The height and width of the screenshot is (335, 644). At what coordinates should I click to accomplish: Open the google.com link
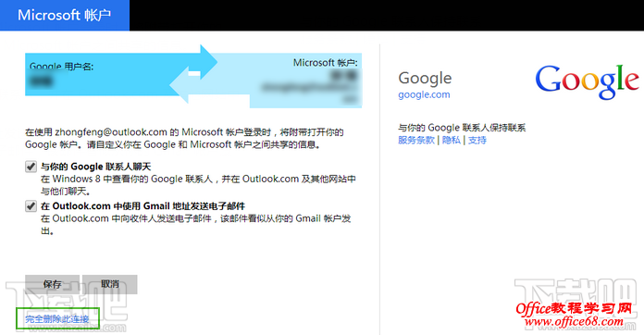424,94
